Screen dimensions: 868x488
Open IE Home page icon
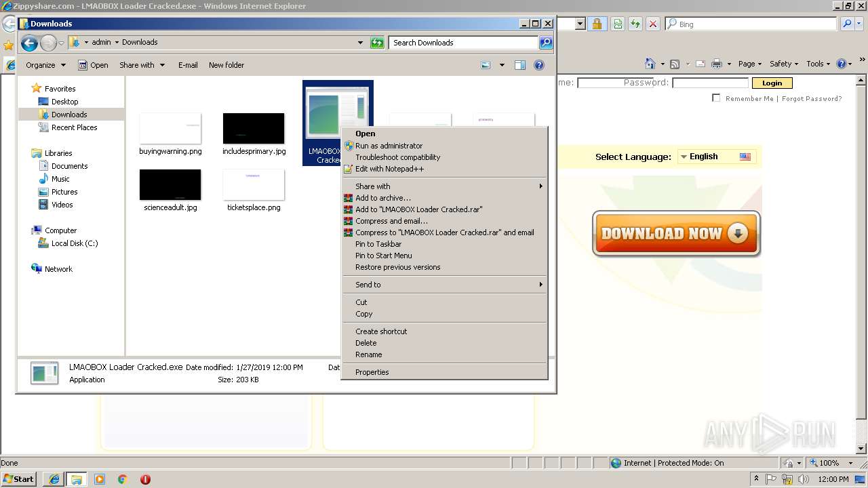coord(650,64)
